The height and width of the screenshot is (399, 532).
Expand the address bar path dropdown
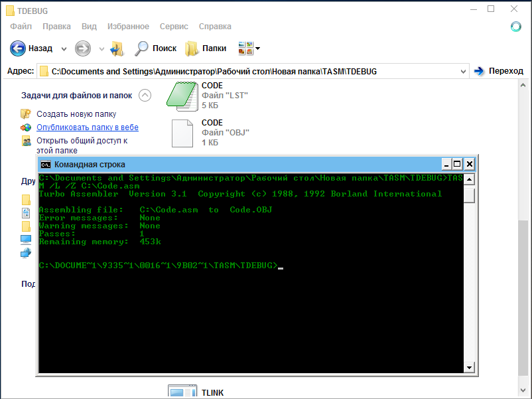coord(462,71)
